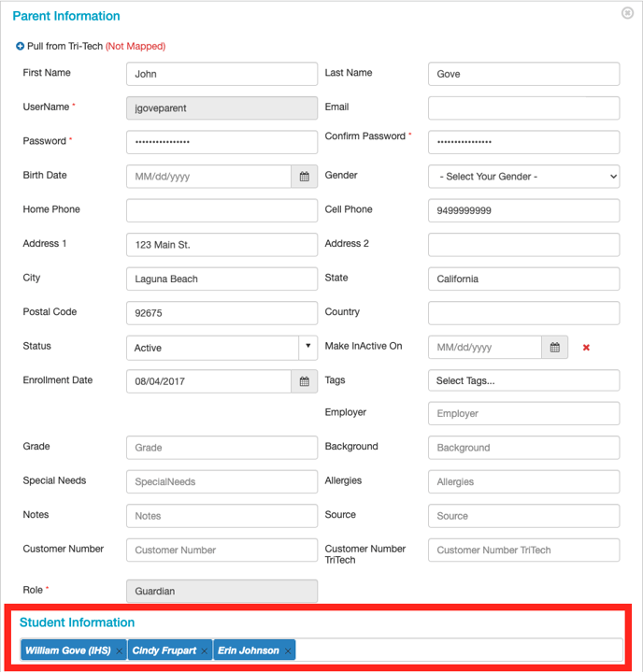Viewport: 643px width, 672px height.
Task: Click the First Name field containing John
Action: pos(221,74)
